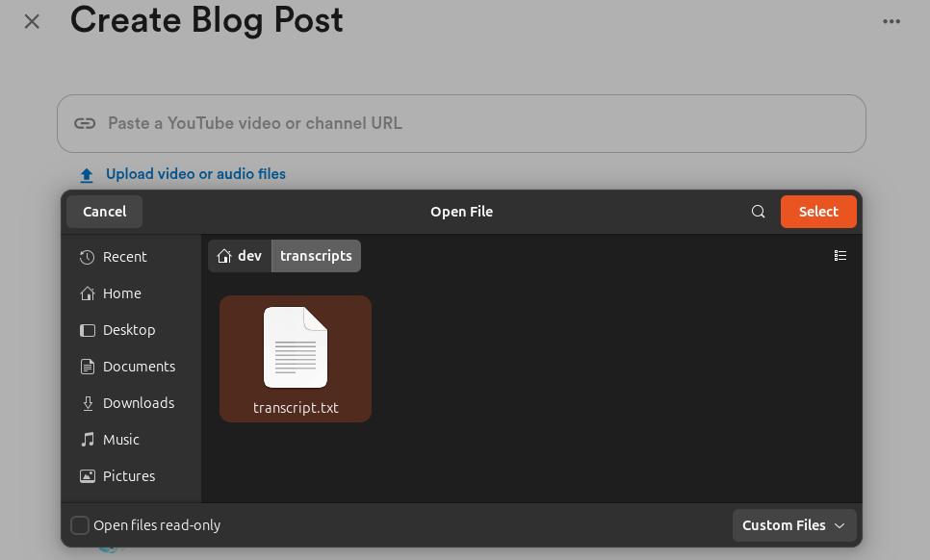The height and width of the screenshot is (560, 930).
Task: Open the Custom Files filter dropdown
Action: pyautogui.click(x=794, y=525)
